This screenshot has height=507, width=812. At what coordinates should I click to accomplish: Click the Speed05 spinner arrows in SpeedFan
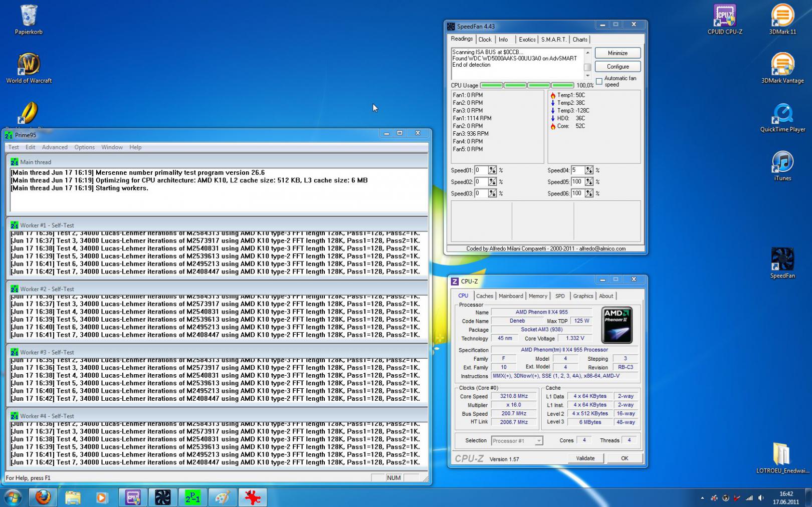click(x=589, y=182)
